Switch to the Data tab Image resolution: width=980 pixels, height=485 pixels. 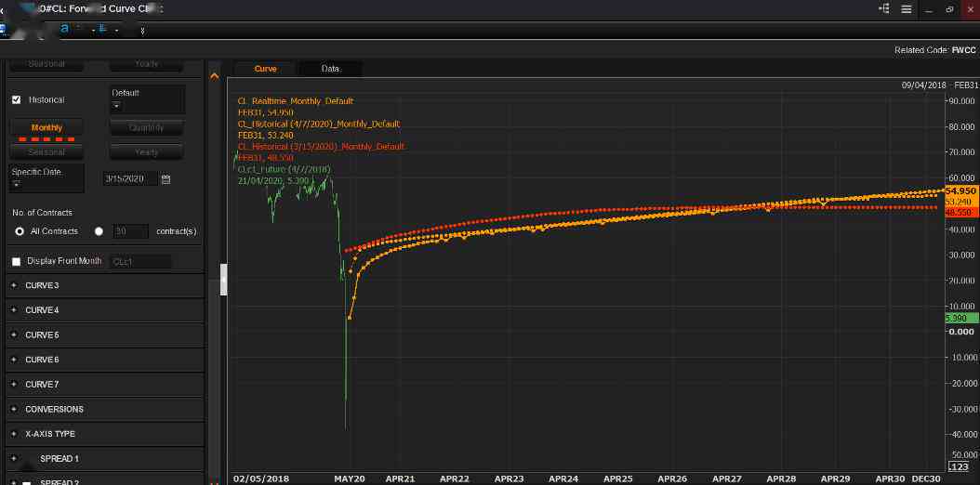(331, 69)
